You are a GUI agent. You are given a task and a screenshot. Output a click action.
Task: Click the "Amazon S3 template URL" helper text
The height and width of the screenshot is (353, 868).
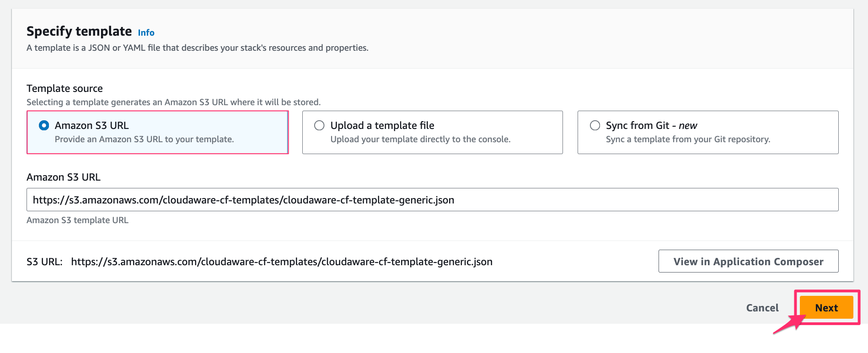point(78,220)
